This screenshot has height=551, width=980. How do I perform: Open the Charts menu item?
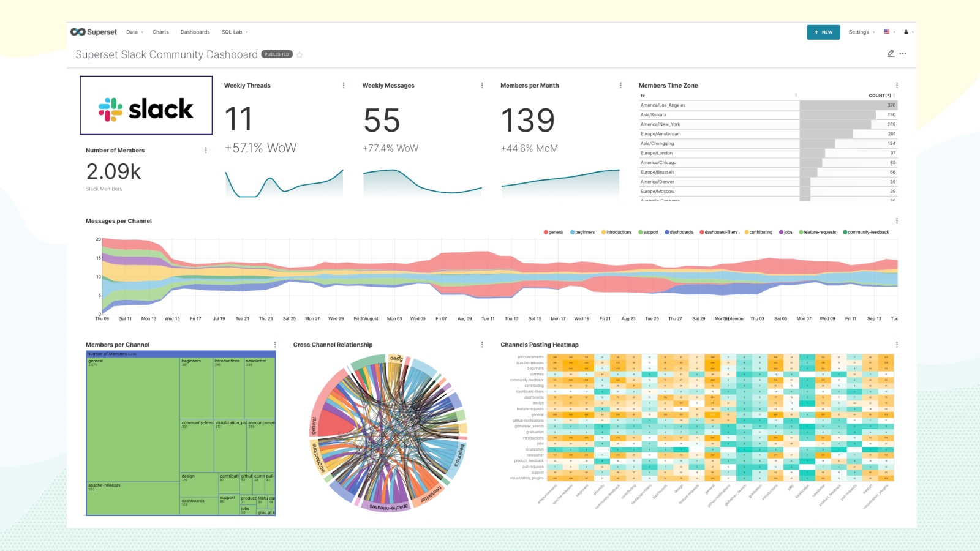point(160,32)
